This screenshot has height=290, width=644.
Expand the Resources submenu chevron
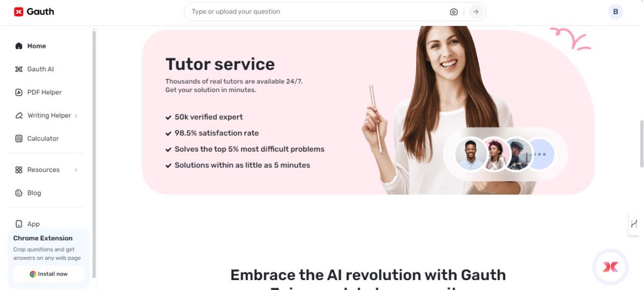[76, 170]
